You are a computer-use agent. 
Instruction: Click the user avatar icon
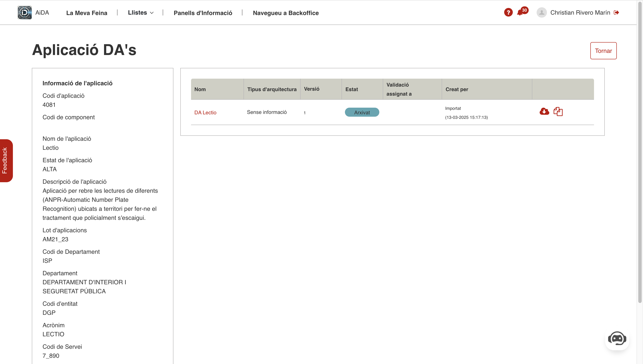tap(542, 12)
